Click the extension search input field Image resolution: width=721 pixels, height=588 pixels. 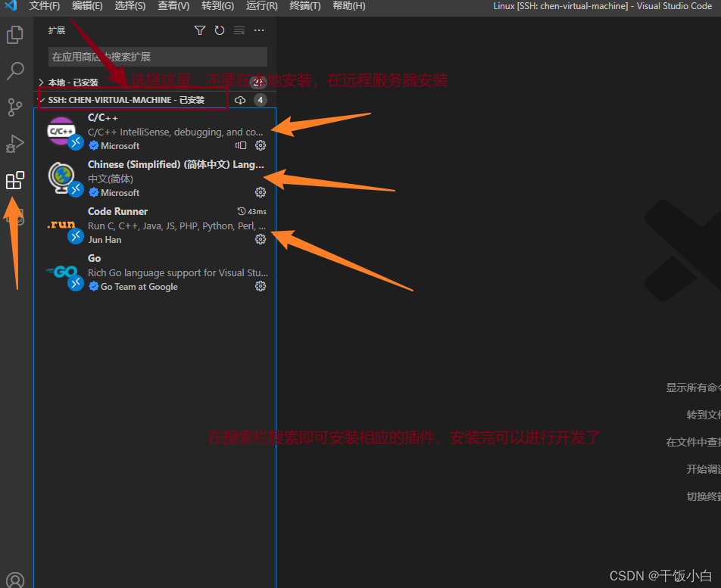pyautogui.click(x=158, y=57)
